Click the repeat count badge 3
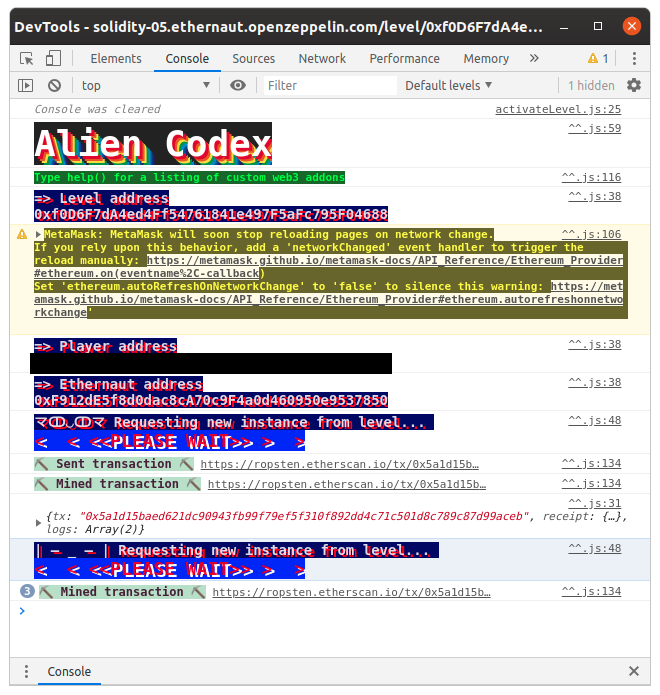 [27, 591]
